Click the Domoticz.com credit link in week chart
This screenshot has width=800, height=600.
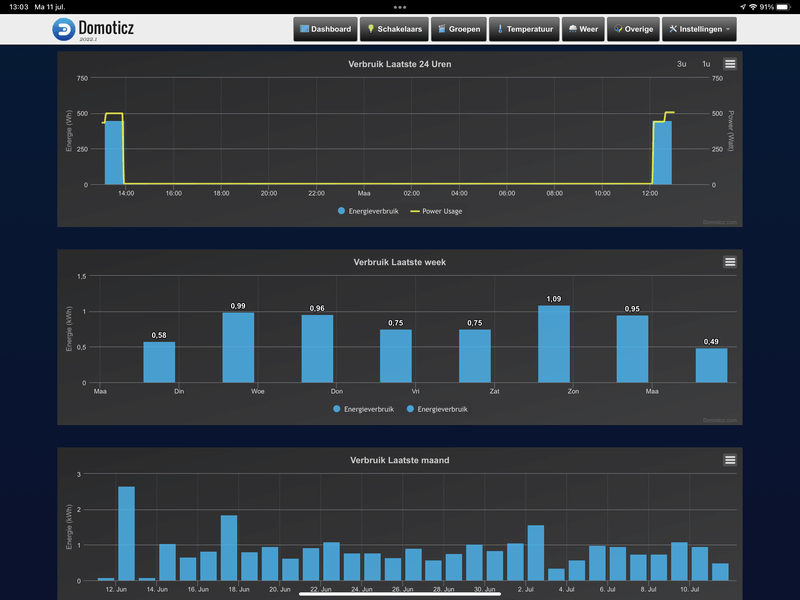pos(719,420)
